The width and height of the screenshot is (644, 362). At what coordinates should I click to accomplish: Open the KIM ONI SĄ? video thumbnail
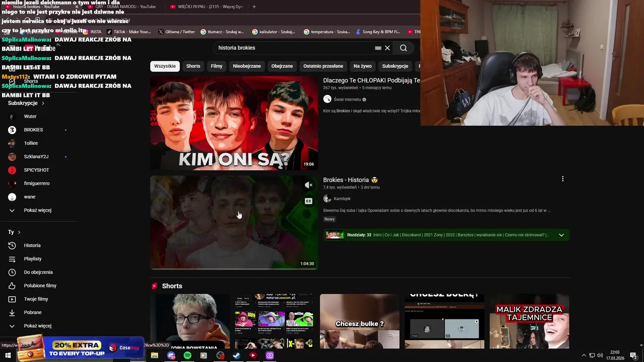(x=234, y=123)
